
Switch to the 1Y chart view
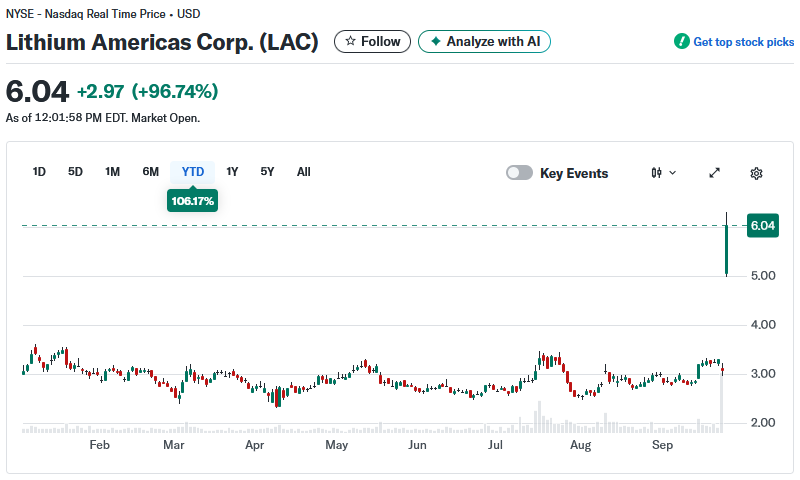pyautogui.click(x=232, y=172)
